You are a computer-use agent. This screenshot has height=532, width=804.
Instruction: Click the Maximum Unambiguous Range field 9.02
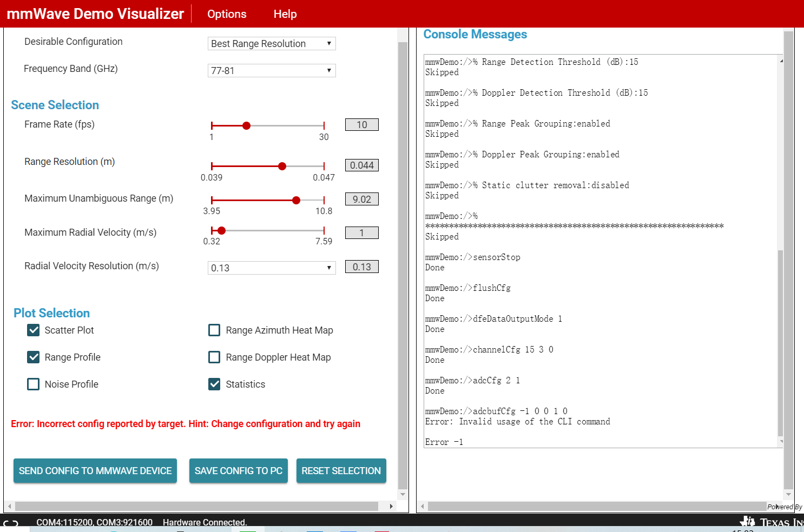pos(362,199)
